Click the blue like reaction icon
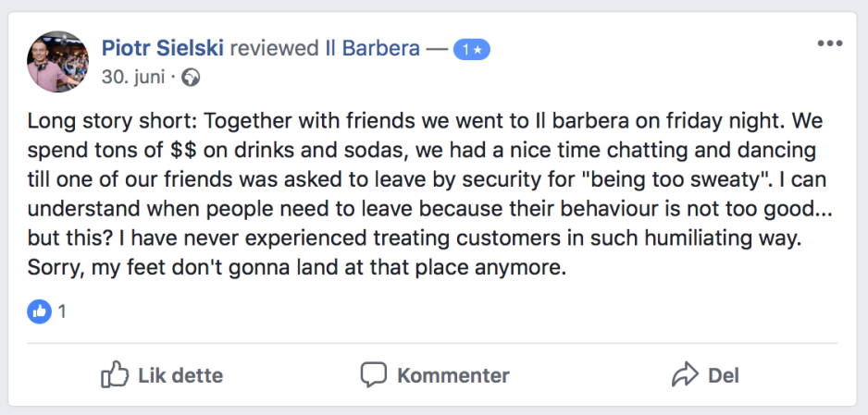This screenshot has width=868, height=415. pos(39,311)
